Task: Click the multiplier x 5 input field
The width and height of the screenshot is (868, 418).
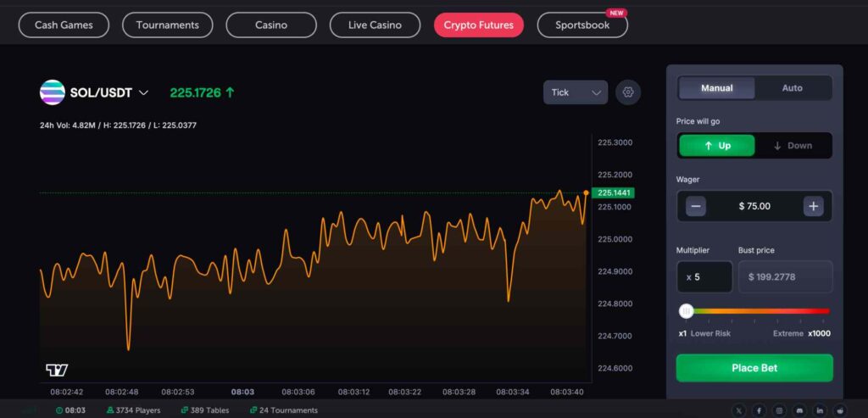Action: pos(704,276)
